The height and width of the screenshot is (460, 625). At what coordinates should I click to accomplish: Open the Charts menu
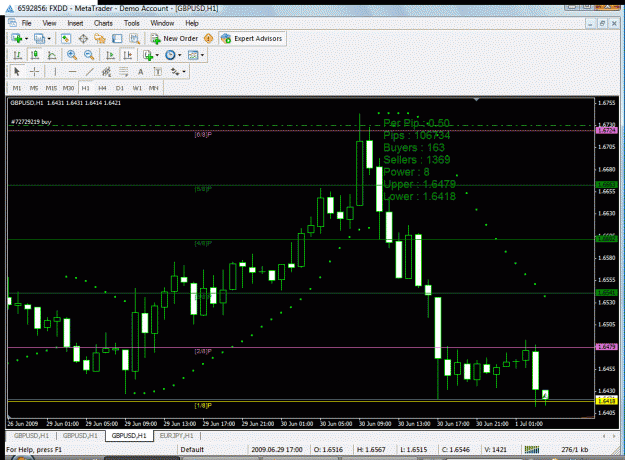(103, 23)
